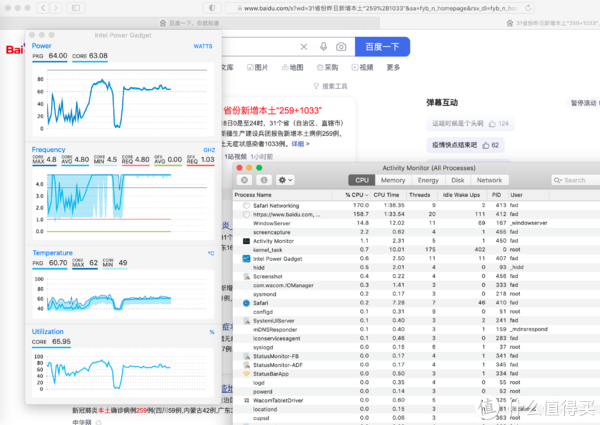
Task: Click Safari address bar URL
Action: [381, 8]
